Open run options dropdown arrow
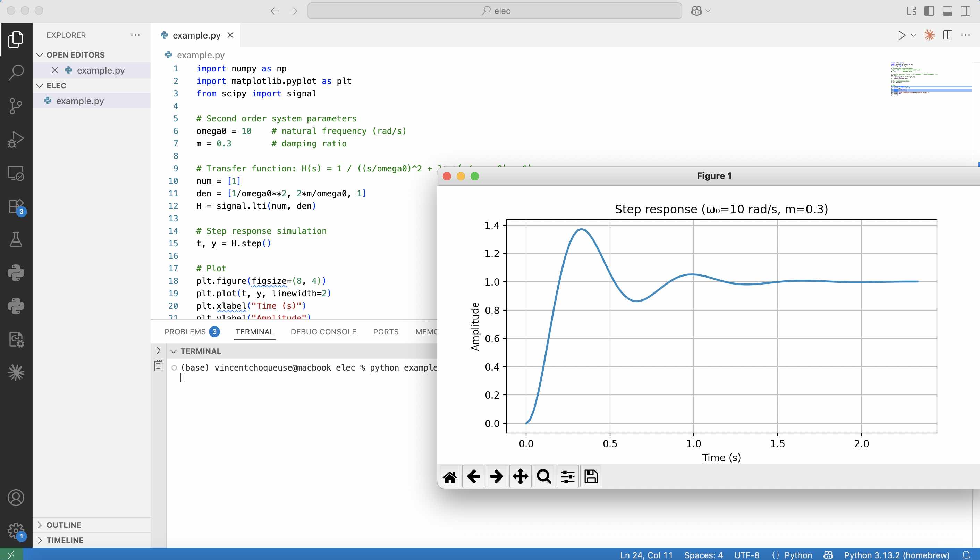This screenshot has width=980, height=560. [913, 35]
